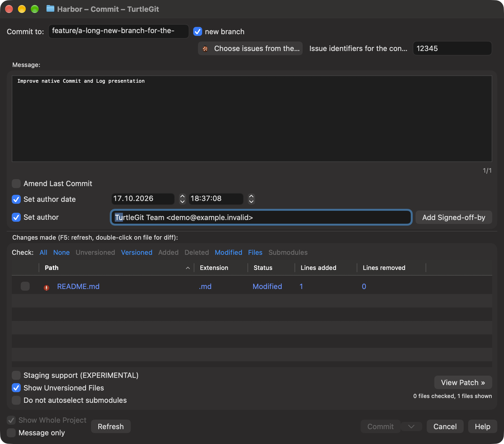This screenshot has height=444, width=504.
Task: Uncheck the new branch checkbox
Action: [x=198, y=31]
